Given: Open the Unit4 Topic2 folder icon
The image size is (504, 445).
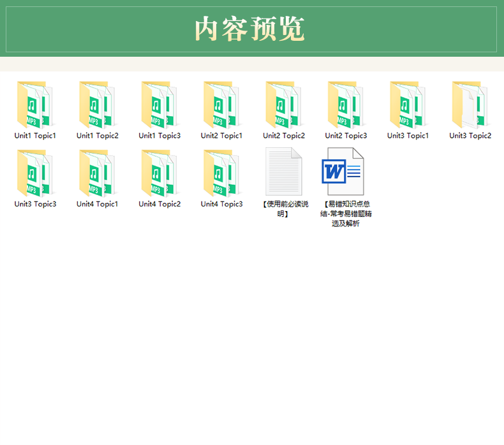Looking at the screenshot, I should coord(159,173).
